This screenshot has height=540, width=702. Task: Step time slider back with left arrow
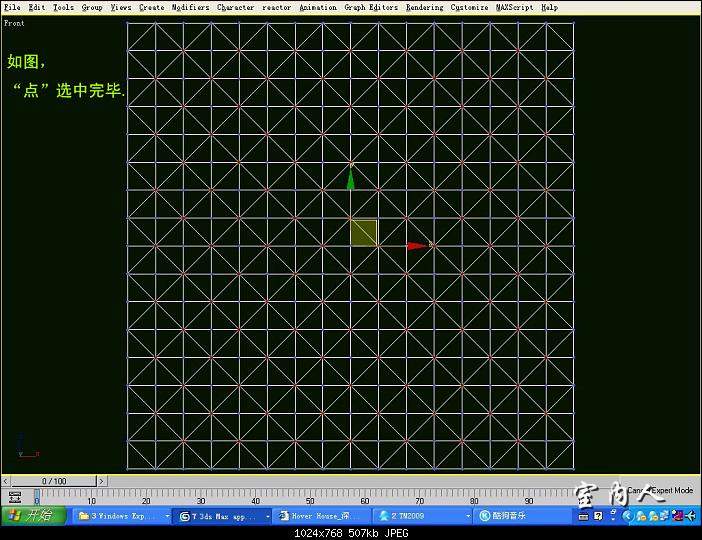(x=5, y=481)
